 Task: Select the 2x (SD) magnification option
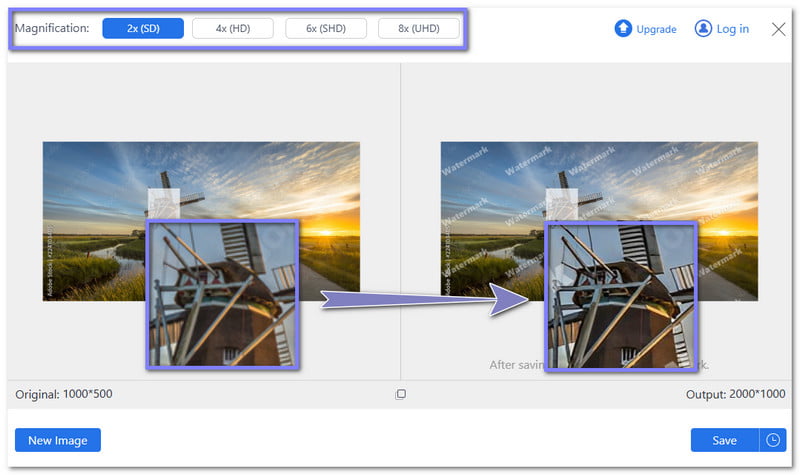(x=143, y=28)
